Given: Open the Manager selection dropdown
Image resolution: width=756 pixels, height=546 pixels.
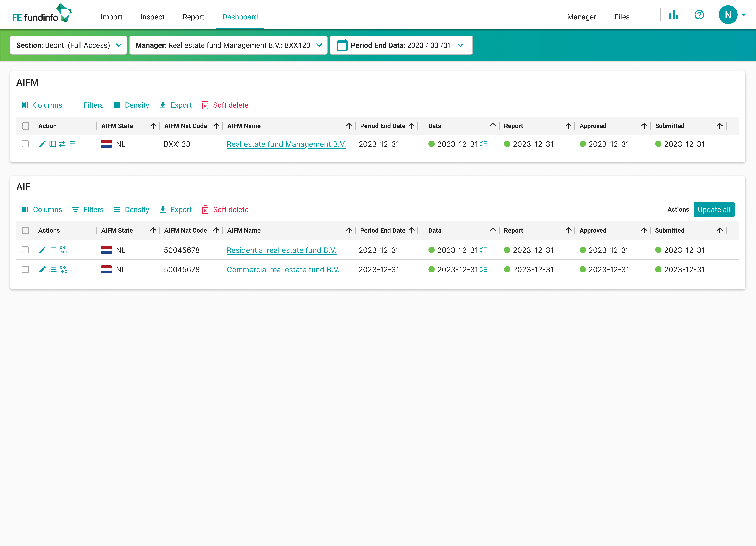Looking at the screenshot, I should [228, 45].
